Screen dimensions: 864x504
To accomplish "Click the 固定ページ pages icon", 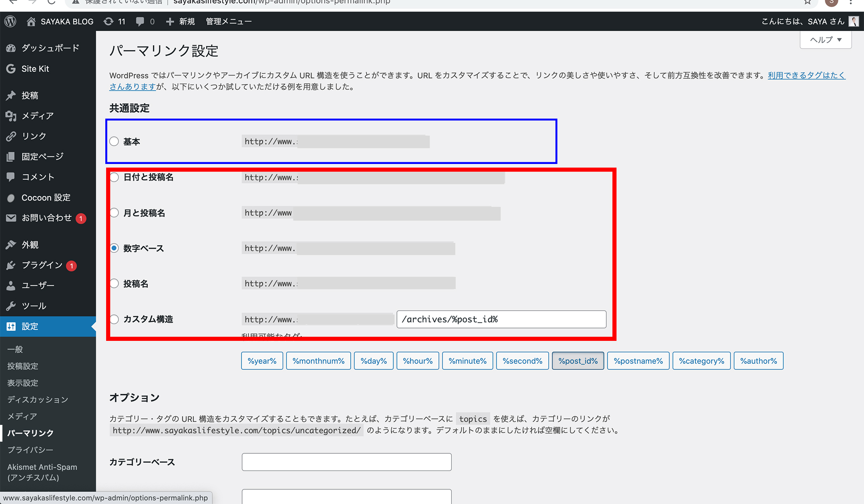I will 11,156.
